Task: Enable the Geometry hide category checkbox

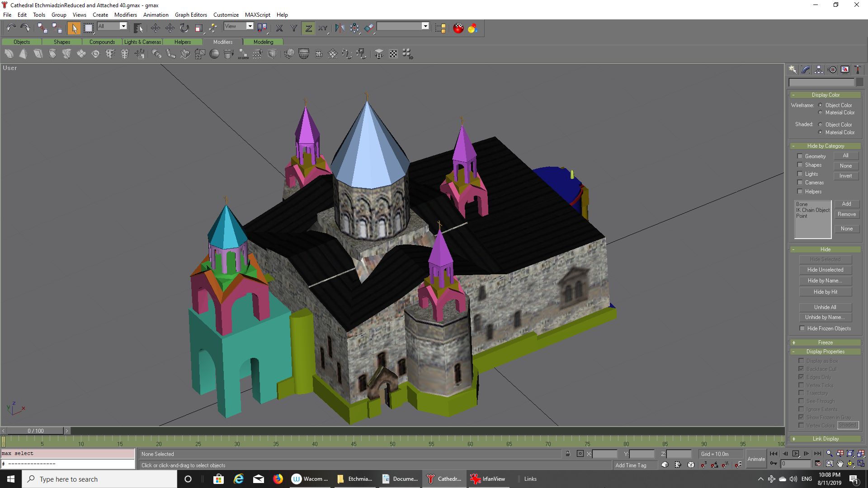Action: click(800, 156)
